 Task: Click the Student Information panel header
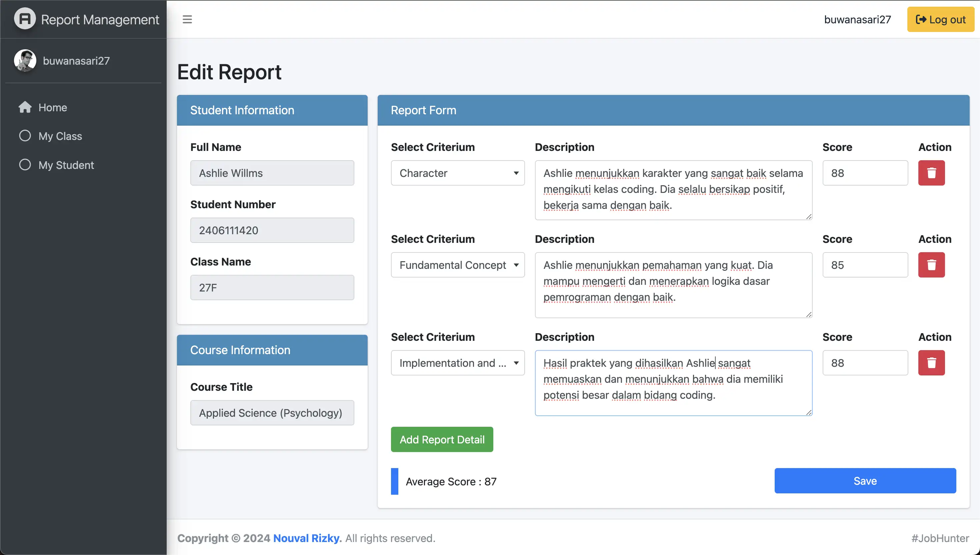click(272, 110)
